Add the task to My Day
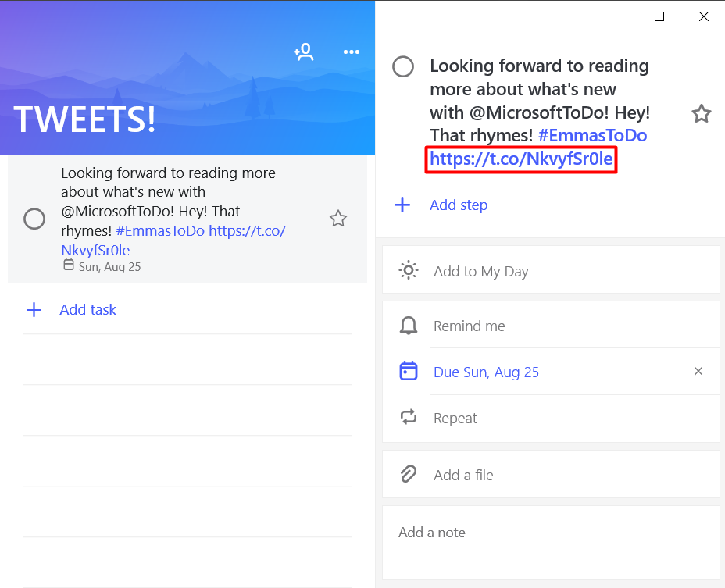Image resolution: width=725 pixels, height=588 pixels. coord(481,272)
